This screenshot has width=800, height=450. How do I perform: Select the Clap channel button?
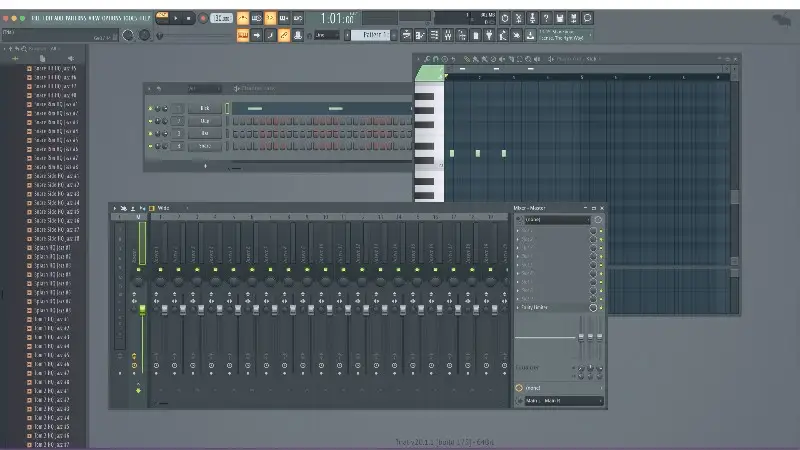coord(204,120)
